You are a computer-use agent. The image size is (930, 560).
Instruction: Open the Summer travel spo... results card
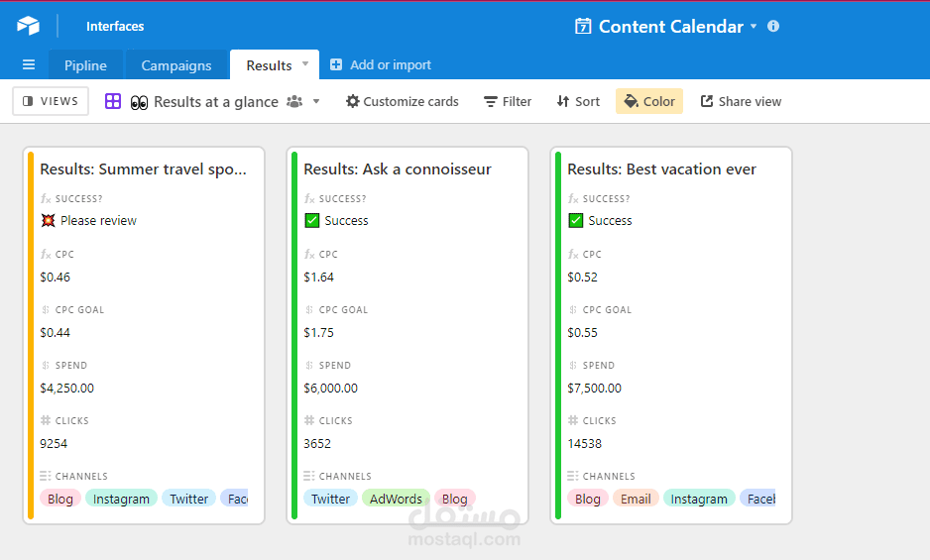[x=144, y=169]
